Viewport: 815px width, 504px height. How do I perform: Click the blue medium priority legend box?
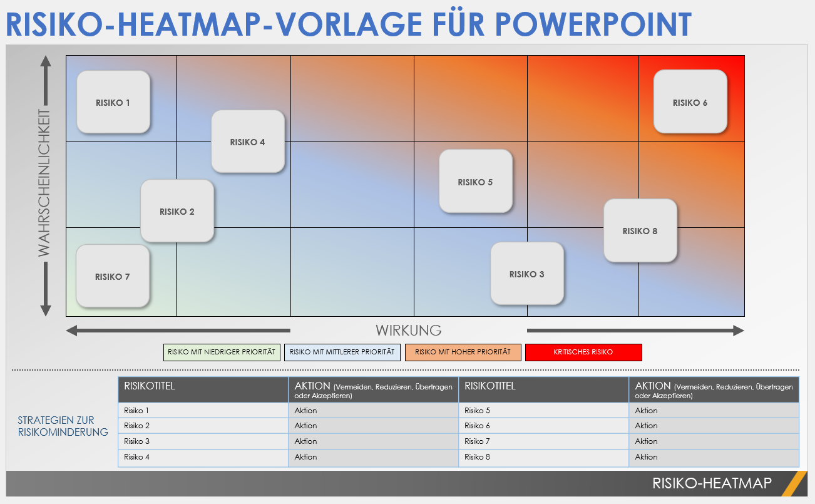pos(342,352)
